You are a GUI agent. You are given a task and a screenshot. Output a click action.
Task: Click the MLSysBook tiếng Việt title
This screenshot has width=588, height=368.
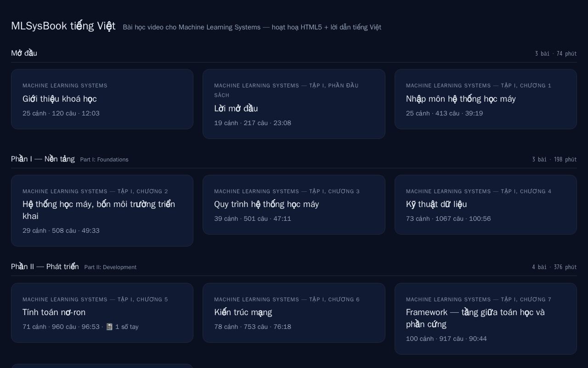[x=63, y=26]
